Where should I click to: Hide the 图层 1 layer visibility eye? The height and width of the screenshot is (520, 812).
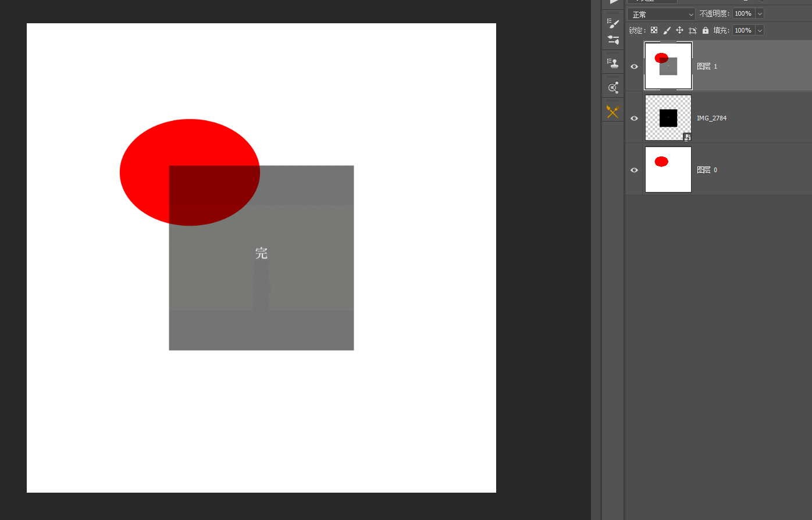click(634, 66)
